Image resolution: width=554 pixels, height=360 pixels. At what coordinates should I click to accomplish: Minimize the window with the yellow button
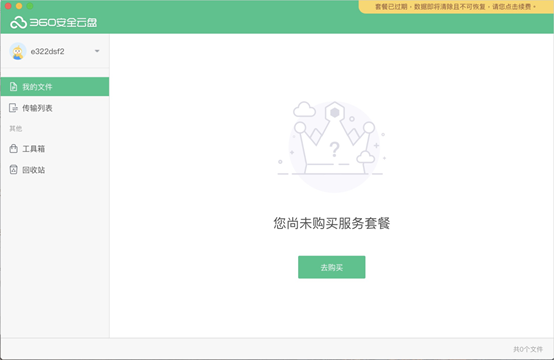tap(19, 6)
